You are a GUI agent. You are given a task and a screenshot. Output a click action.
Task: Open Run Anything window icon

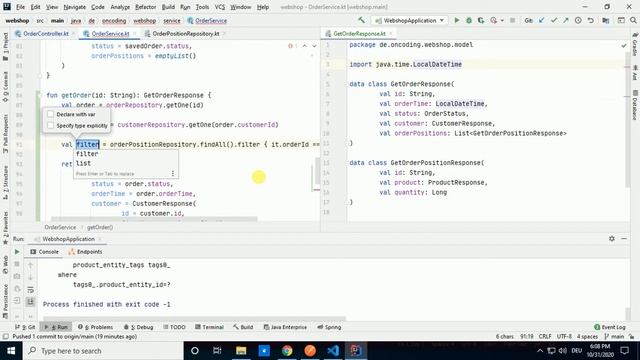click(x=621, y=20)
